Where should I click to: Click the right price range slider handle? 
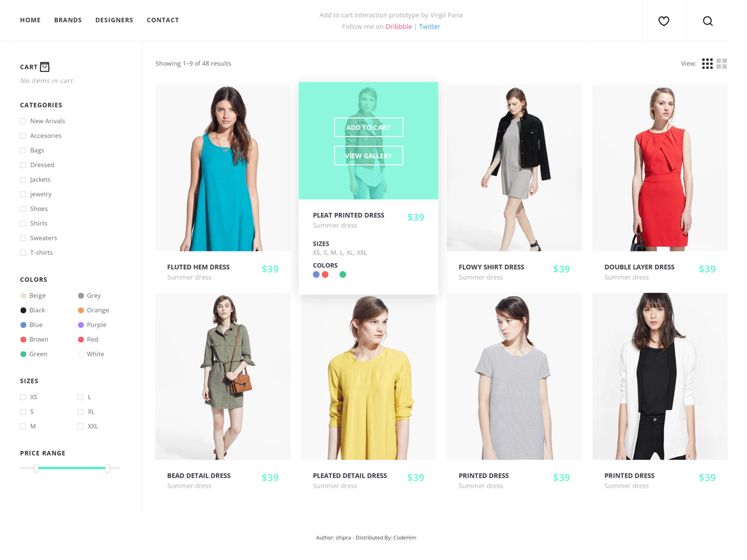107,468
